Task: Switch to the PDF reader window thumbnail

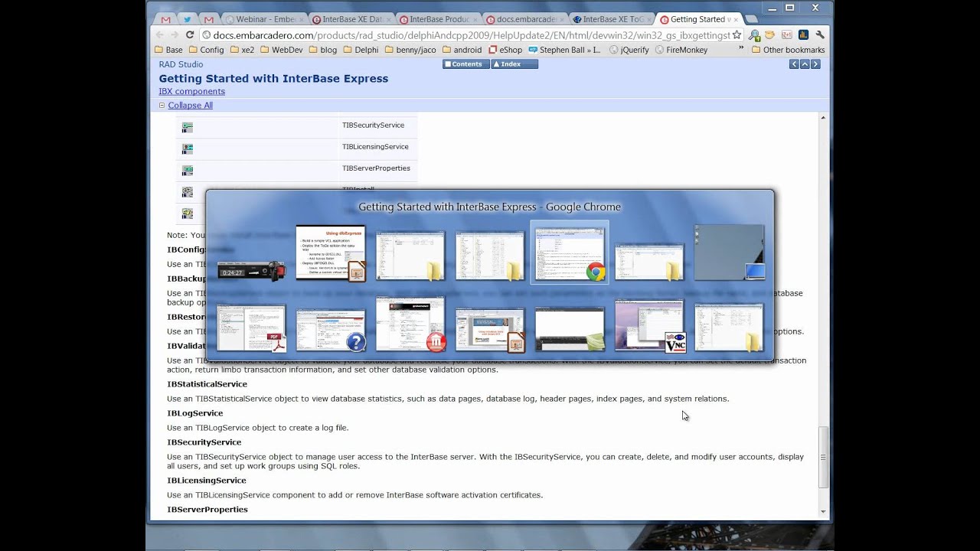Action: tap(251, 328)
